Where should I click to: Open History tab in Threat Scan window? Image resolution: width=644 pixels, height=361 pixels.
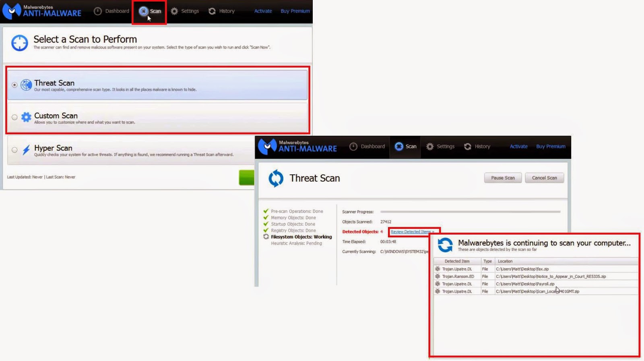tap(477, 147)
